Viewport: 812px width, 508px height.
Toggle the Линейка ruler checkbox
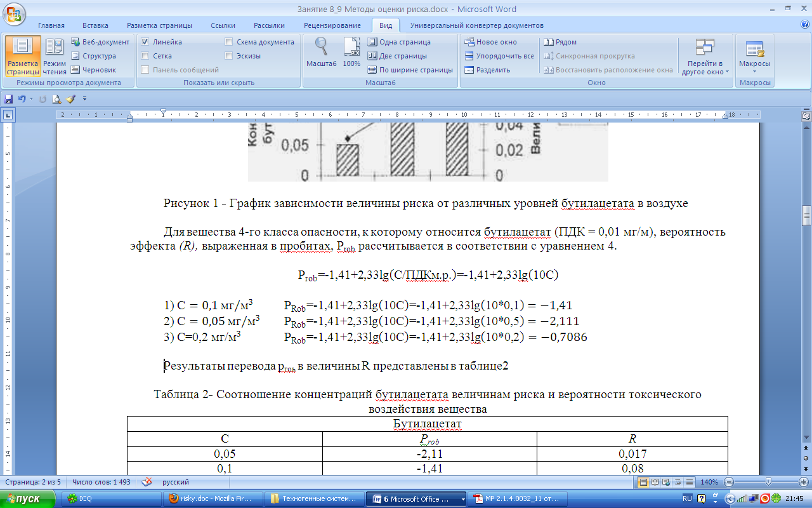[145, 42]
